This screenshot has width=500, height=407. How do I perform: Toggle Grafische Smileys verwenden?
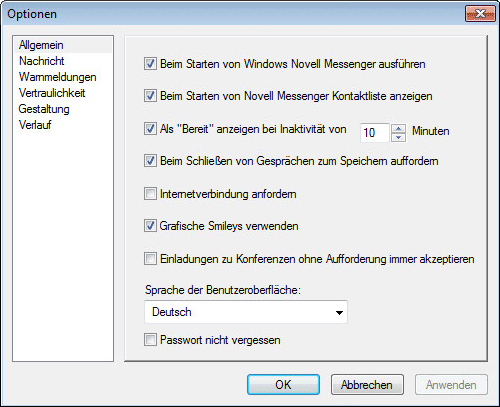150,226
